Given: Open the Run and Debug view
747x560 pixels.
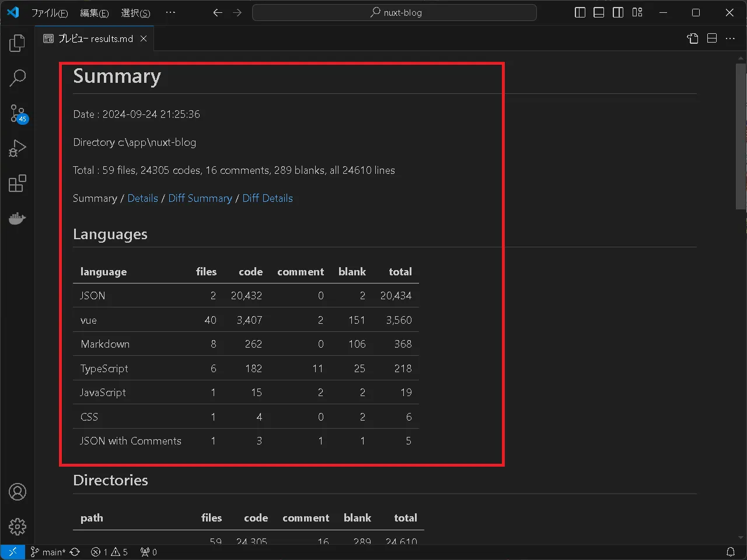Looking at the screenshot, I should [18, 148].
